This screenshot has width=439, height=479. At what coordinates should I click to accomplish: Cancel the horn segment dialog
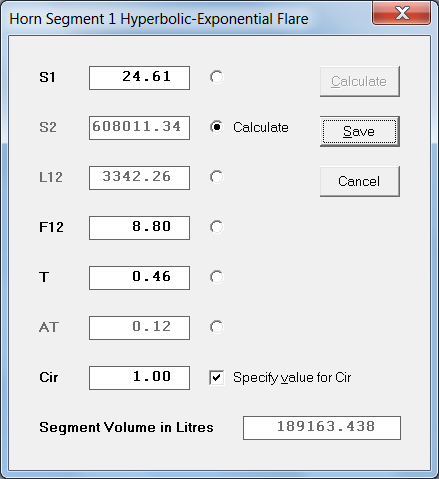coord(360,181)
